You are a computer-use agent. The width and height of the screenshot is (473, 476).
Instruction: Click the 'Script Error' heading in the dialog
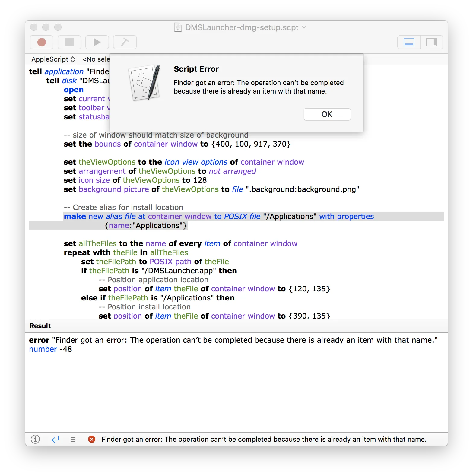[196, 69]
